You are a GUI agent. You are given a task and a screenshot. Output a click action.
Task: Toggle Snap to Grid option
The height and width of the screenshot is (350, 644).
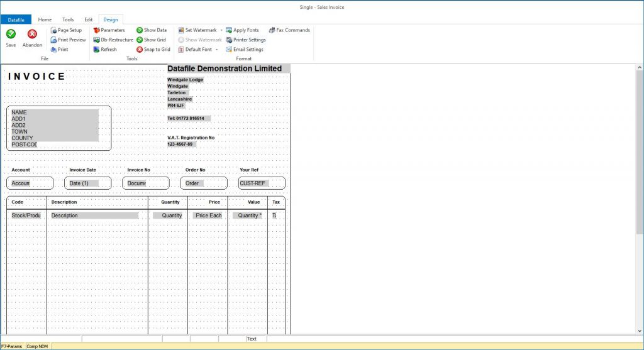tap(153, 49)
